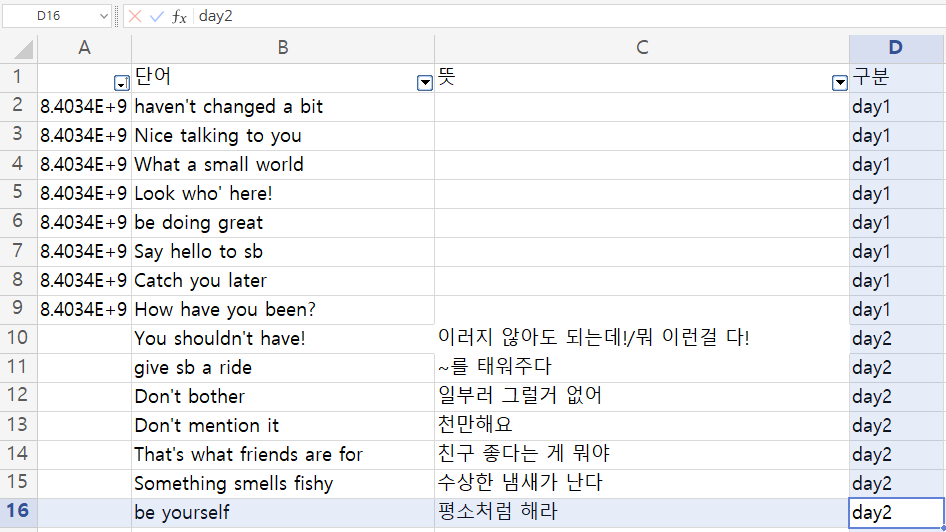This screenshot has height=532, width=946.
Task: Confirm the entry with the checkmark icon
Action: (157, 16)
